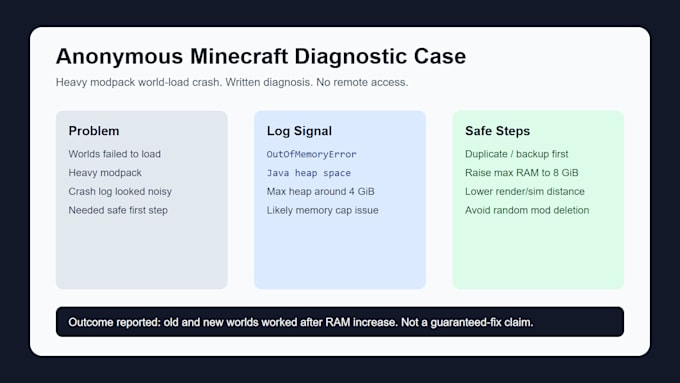This screenshot has width=680, height=383.
Task: Click 'Needed safe first step' line
Action: pos(118,210)
